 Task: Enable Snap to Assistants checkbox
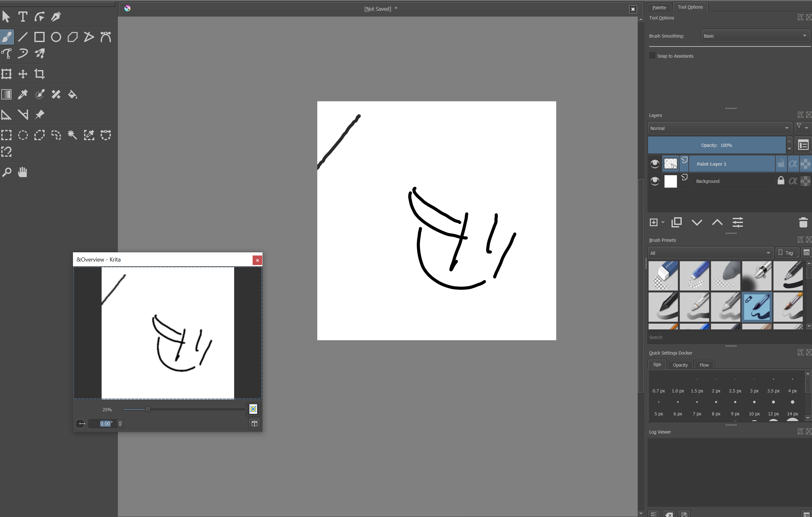point(652,56)
